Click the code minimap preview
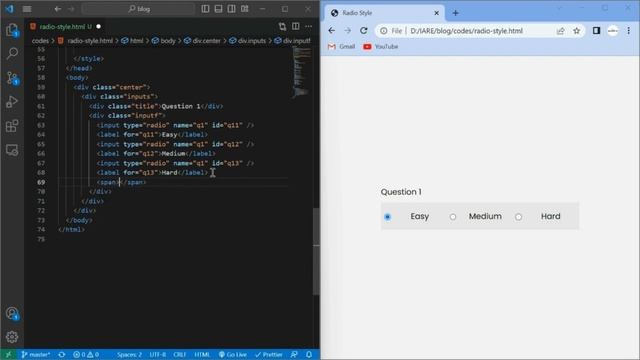Screen dimensions: 640x360 [x=301, y=72]
